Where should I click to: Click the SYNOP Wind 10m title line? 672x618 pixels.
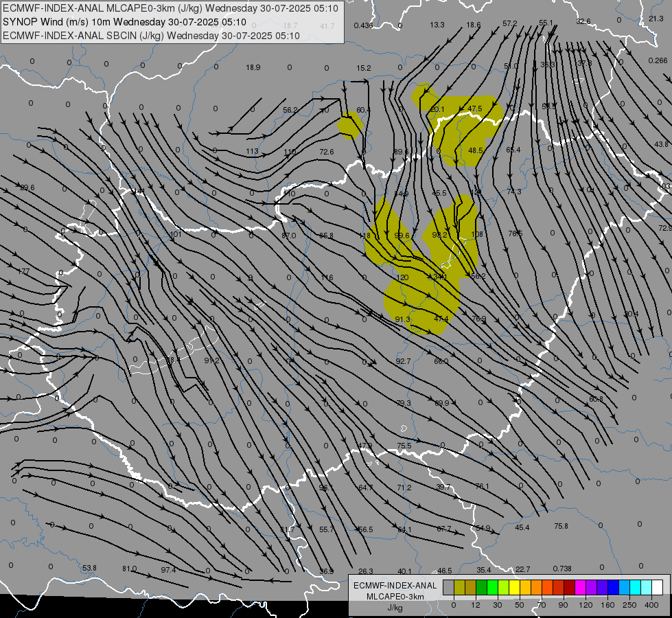point(124,22)
